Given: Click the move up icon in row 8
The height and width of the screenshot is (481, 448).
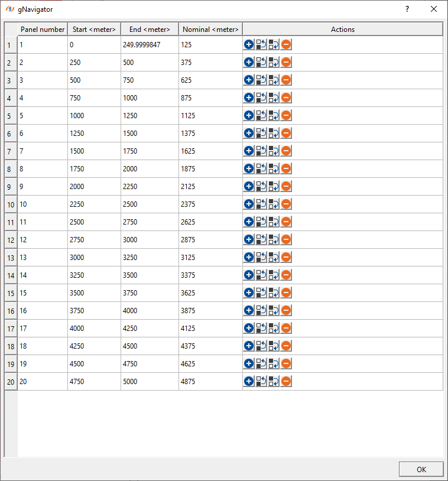Looking at the screenshot, I should (261, 168).
